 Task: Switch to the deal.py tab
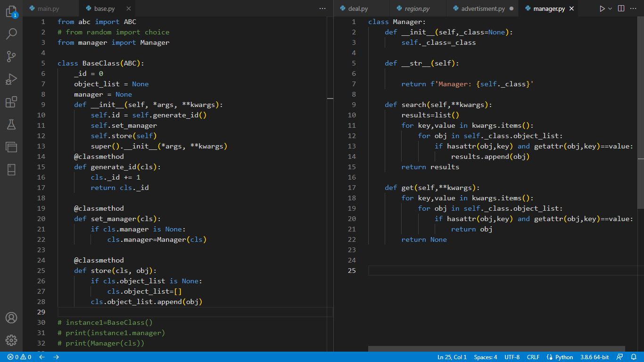(358, 8)
